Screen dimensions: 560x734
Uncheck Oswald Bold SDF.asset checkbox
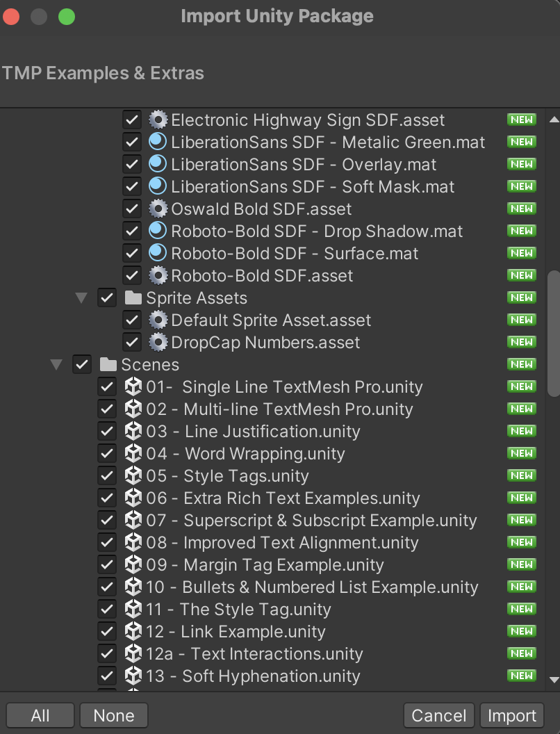[x=132, y=209]
